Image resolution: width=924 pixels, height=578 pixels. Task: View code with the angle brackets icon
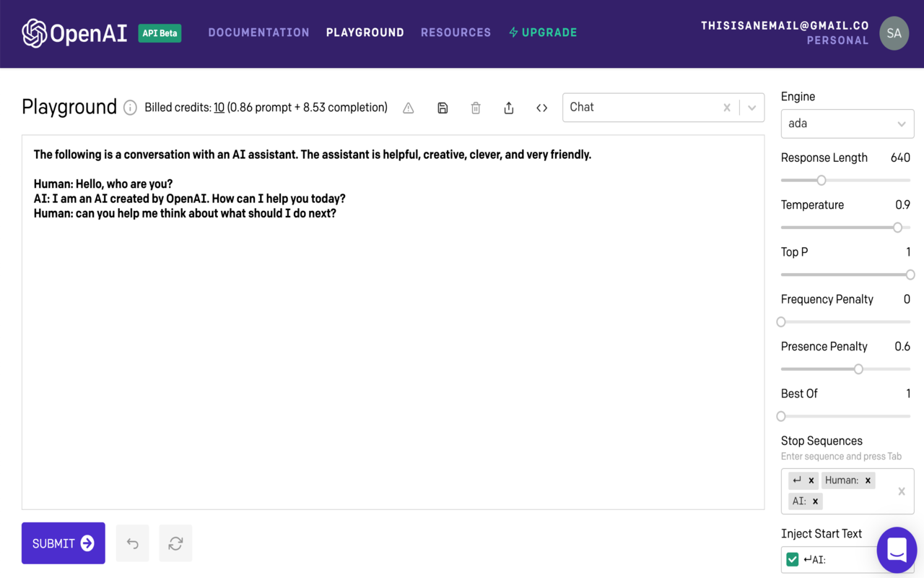pos(542,108)
